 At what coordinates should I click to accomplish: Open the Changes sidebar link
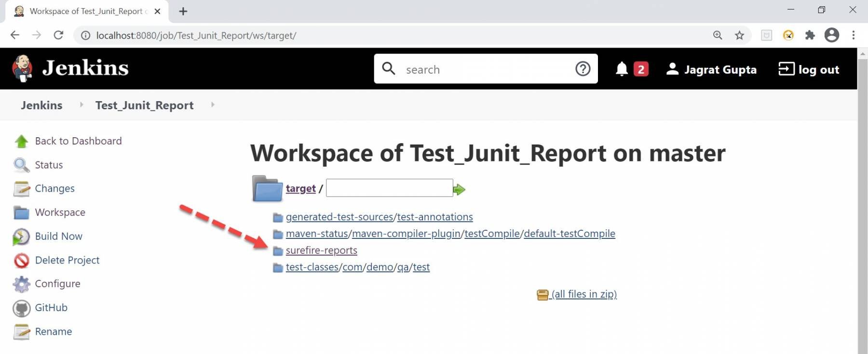(x=54, y=189)
